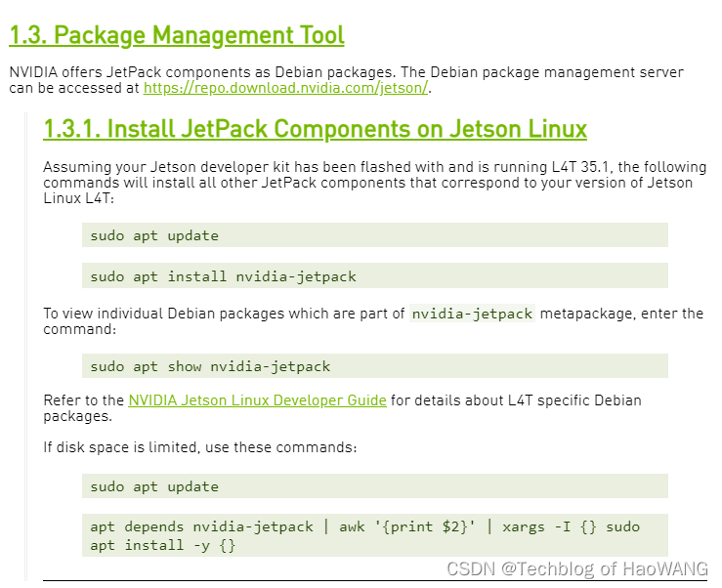Click the first 'sudo apt update' code line
Viewport: 722px width, 588px height.
(375, 235)
